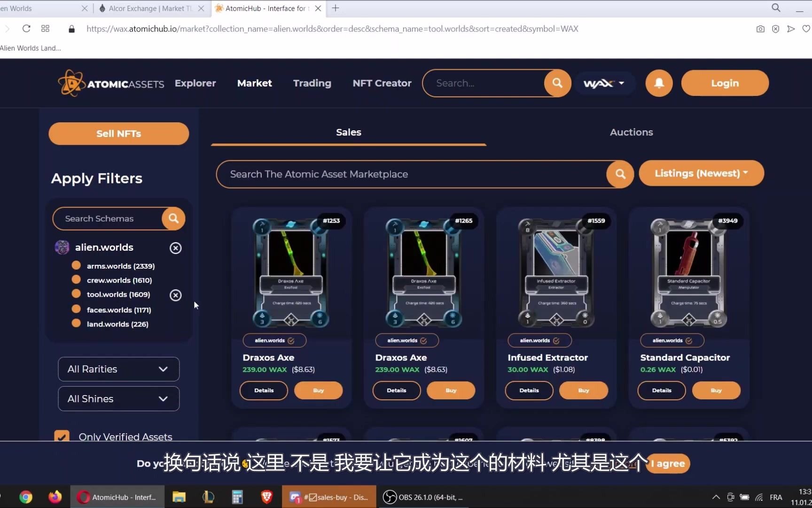Open the browser speed dial grid icon

point(45,29)
